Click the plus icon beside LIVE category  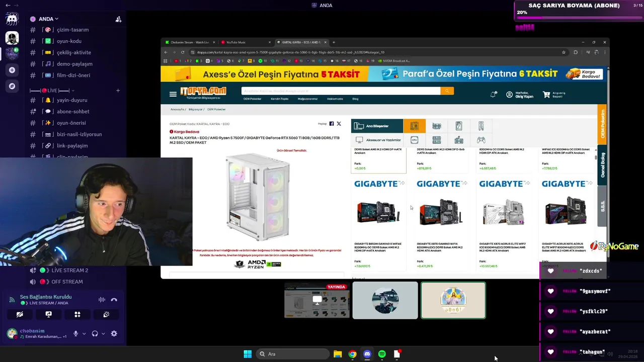(x=118, y=90)
